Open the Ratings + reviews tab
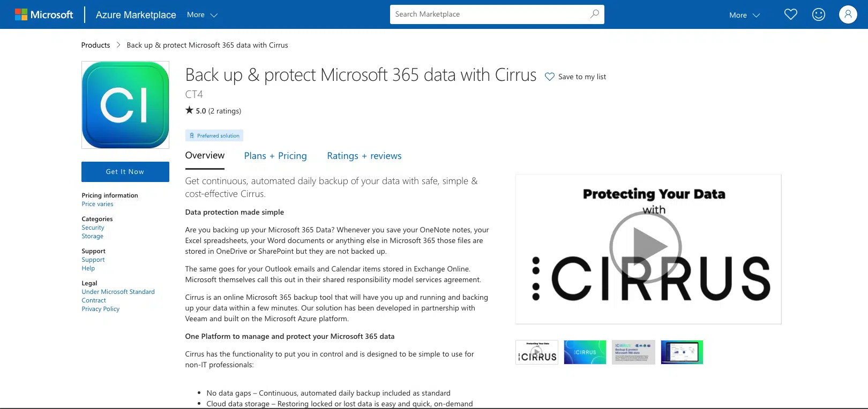The image size is (868, 409). (x=364, y=156)
